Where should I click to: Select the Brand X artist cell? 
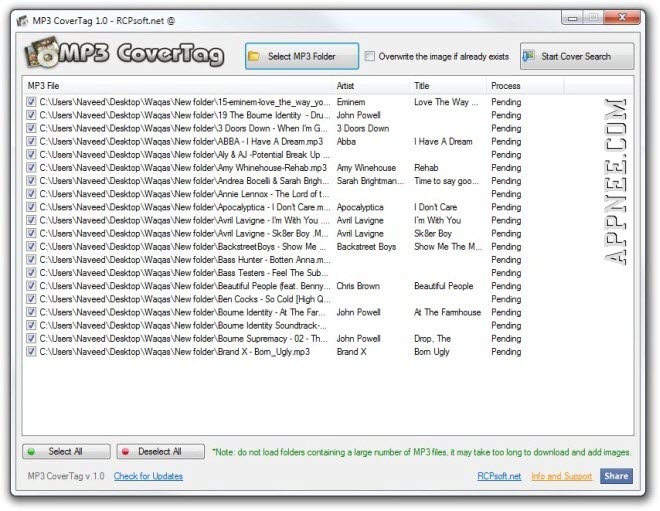(351, 351)
